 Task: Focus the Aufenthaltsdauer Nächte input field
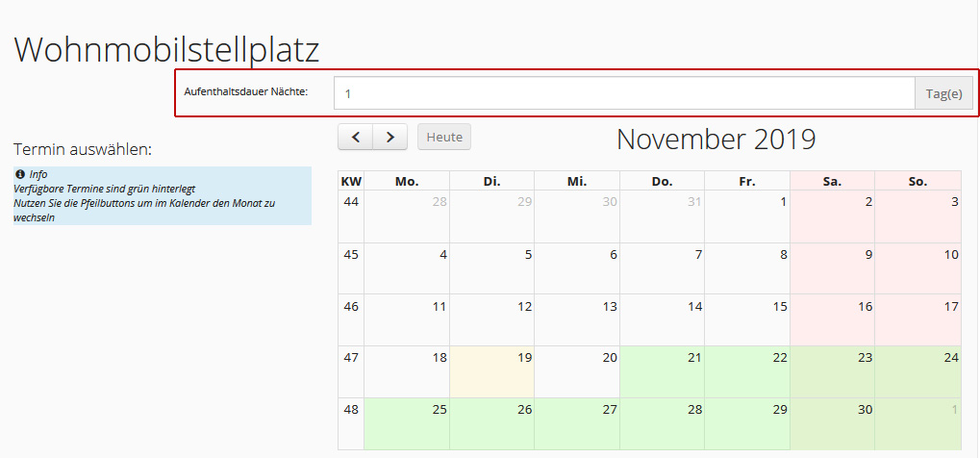pyautogui.click(x=624, y=94)
